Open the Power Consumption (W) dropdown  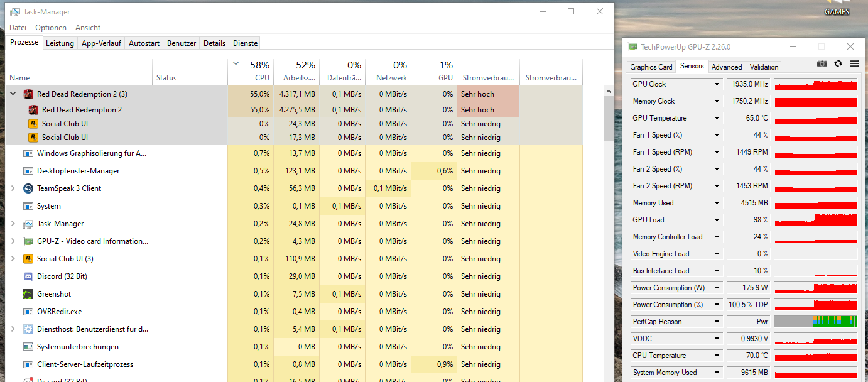pos(717,288)
